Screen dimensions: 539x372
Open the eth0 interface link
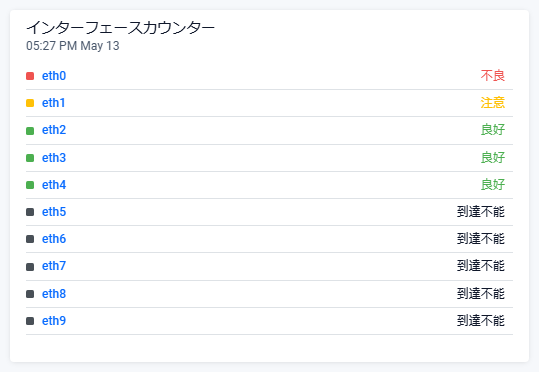coord(54,76)
